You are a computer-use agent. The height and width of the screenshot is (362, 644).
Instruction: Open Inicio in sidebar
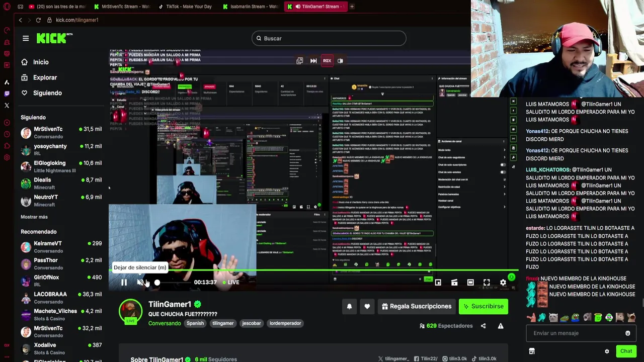[x=35, y=62]
